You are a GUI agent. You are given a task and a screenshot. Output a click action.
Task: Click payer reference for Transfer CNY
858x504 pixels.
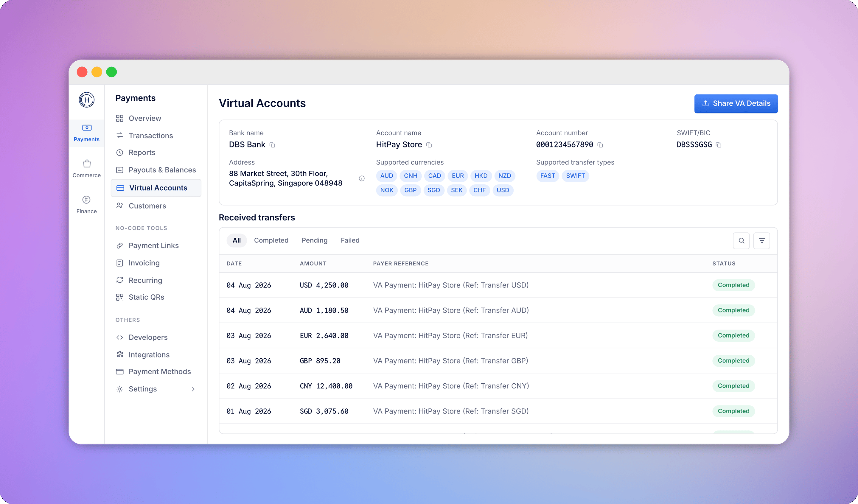pyautogui.click(x=451, y=386)
